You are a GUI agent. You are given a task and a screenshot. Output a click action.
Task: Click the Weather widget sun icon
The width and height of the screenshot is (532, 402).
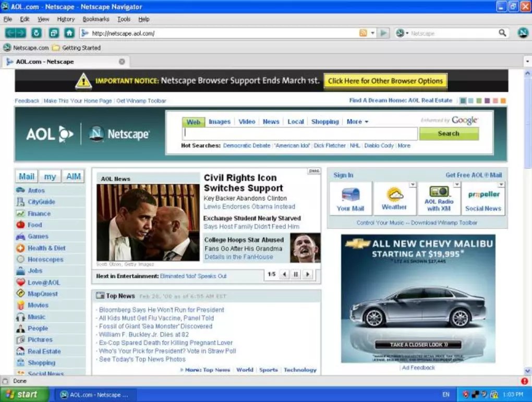394,194
